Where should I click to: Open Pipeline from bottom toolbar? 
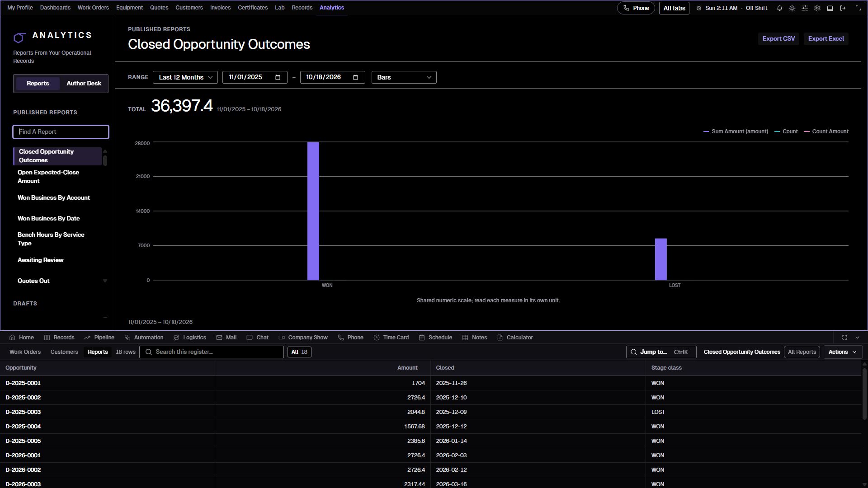click(99, 338)
